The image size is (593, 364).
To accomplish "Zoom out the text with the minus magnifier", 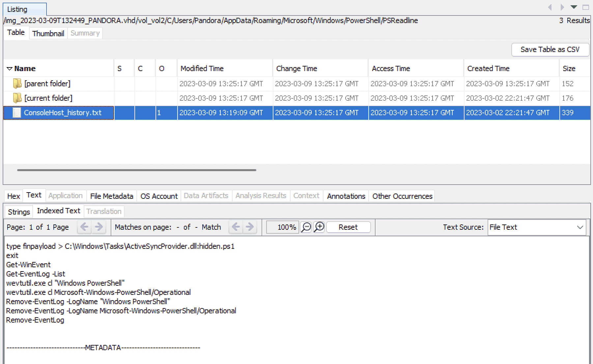I will (306, 227).
